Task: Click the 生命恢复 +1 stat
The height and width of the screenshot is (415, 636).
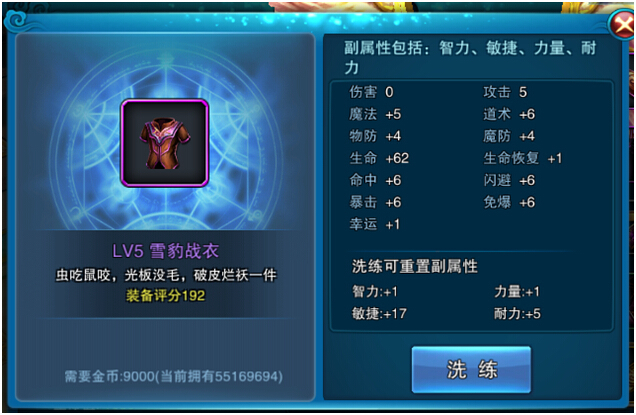Action: coord(523,158)
